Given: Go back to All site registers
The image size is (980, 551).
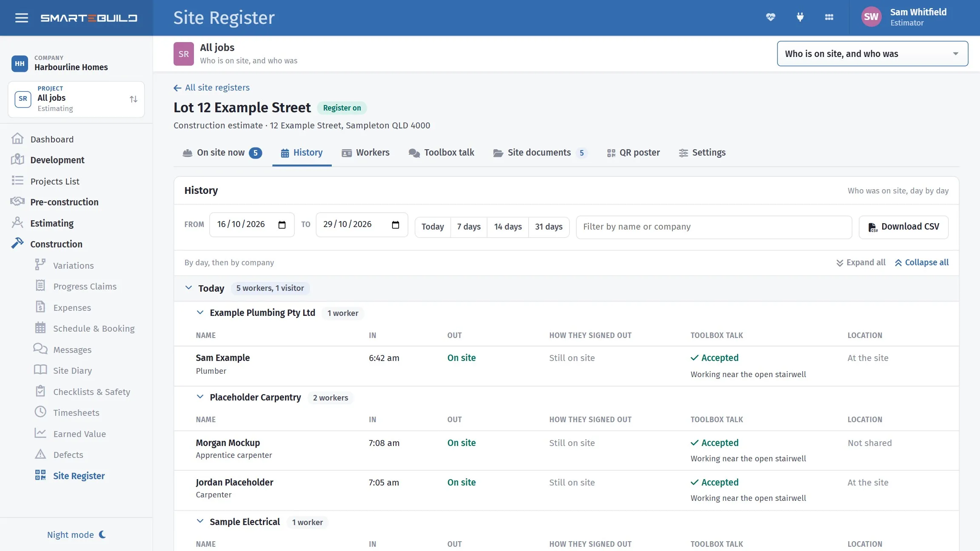Looking at the screenshot, I should 212,88.
